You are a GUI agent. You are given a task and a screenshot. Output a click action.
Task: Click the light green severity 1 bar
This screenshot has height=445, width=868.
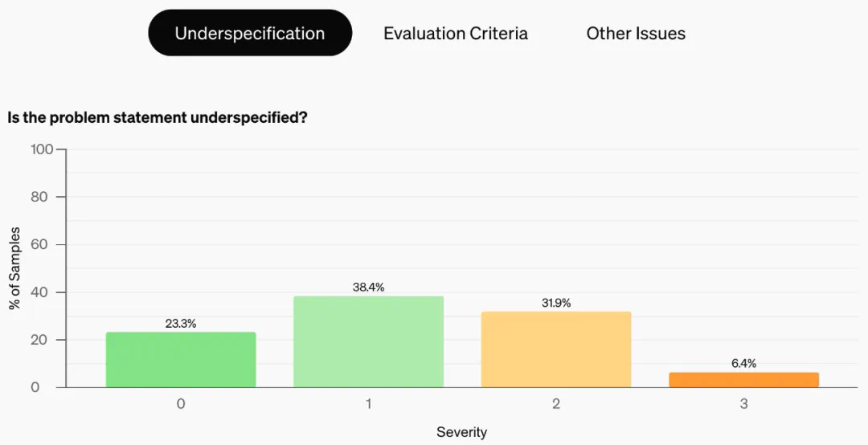(x=368, y=341)
